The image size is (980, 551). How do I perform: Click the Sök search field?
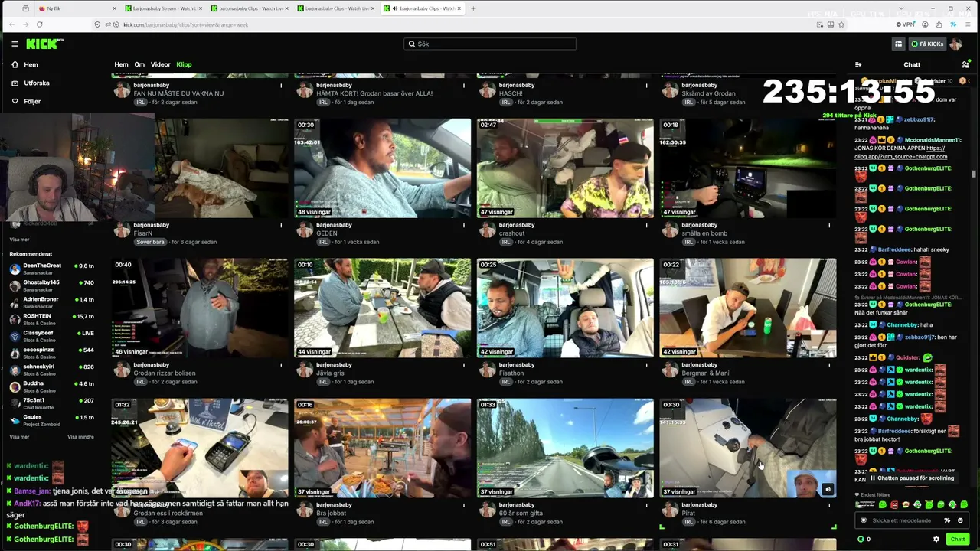(x=490, y=44)
